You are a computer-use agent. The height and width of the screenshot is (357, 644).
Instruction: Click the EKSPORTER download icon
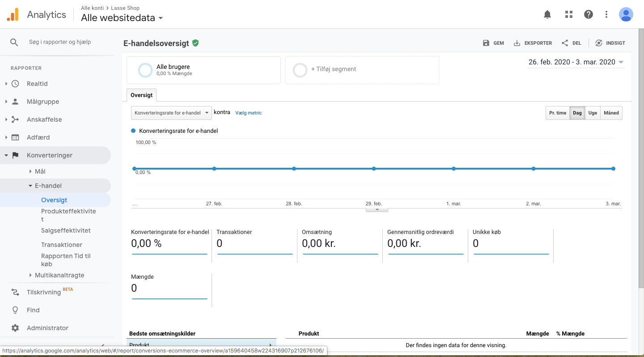pos(517,43)
